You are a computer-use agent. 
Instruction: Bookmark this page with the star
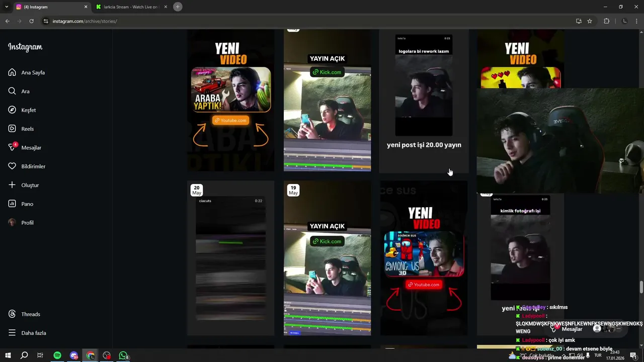(590, 21)
